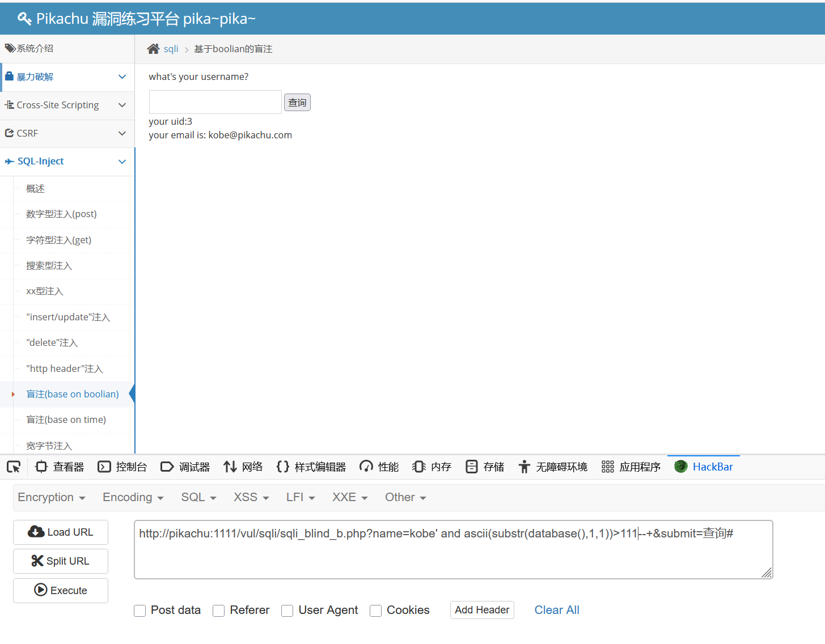The width and height of the screenshot is (825, 644).
Task: Switch to the 控制台 console tab
Action: coord(122,467)
